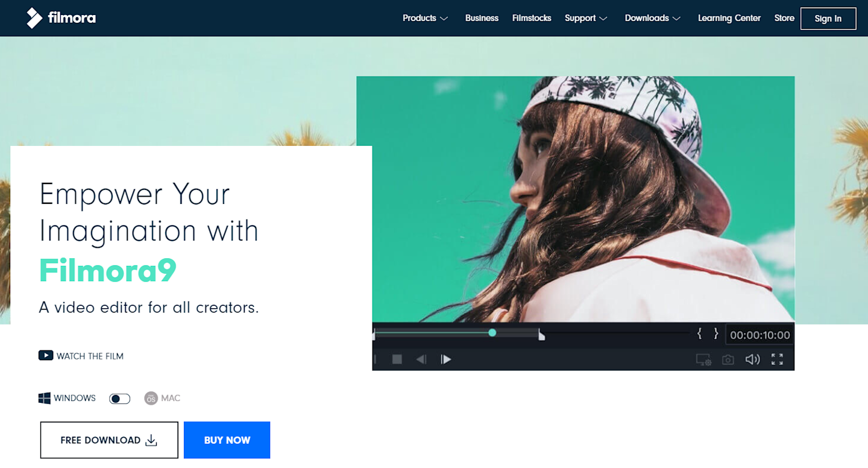Click the Buy Now button
Viewport: 868px width, 468px height.
point(227,440)
